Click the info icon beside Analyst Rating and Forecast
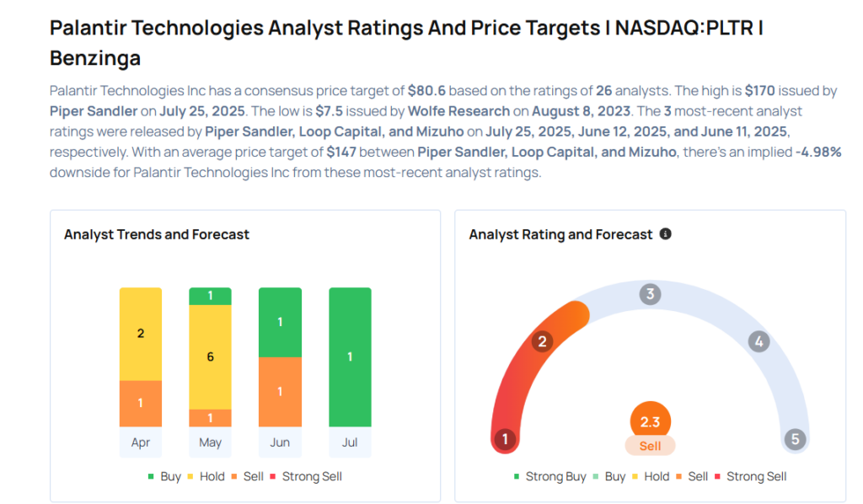Viewport: 863px width, 504px height. point(666,233)
